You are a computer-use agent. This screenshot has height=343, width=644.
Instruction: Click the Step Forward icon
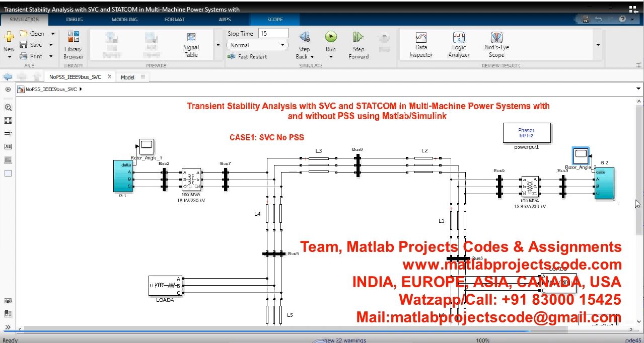click(358, 37)
